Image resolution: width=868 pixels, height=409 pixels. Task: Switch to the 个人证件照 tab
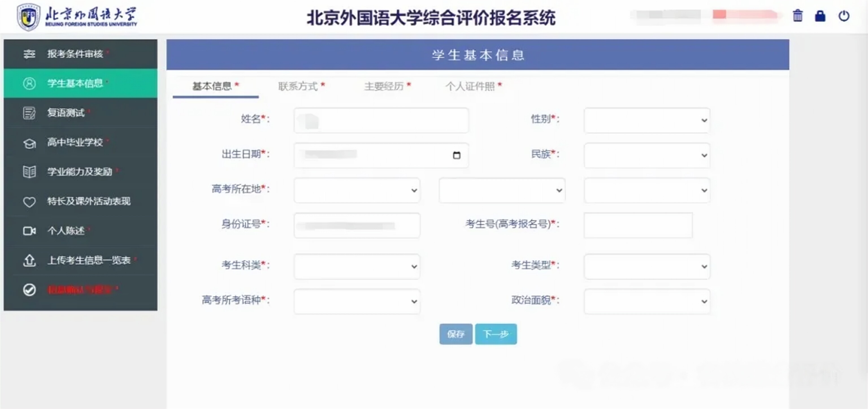474,86
